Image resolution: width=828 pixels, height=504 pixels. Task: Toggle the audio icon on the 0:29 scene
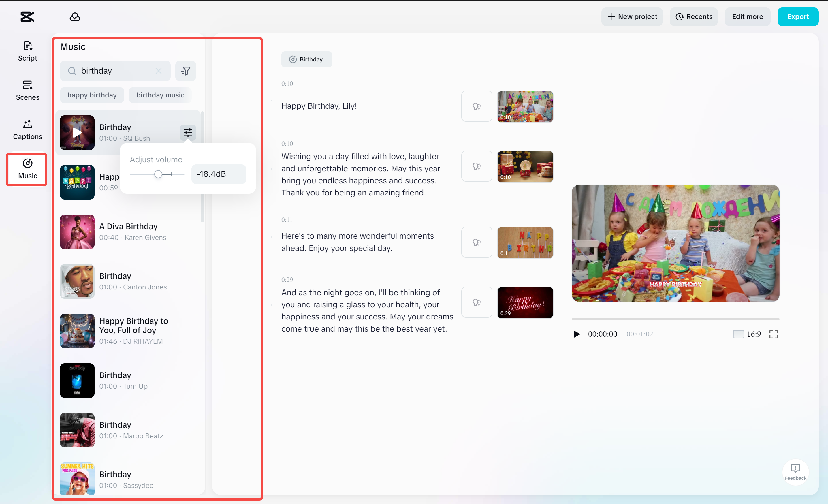tap(477, 302)
